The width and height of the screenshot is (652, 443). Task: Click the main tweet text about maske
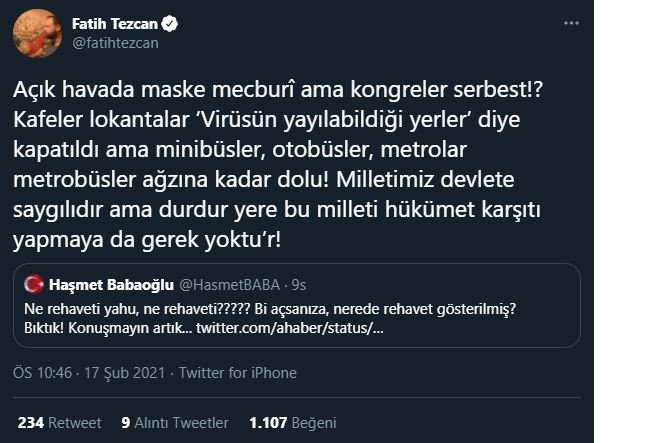tap(278, 165)
